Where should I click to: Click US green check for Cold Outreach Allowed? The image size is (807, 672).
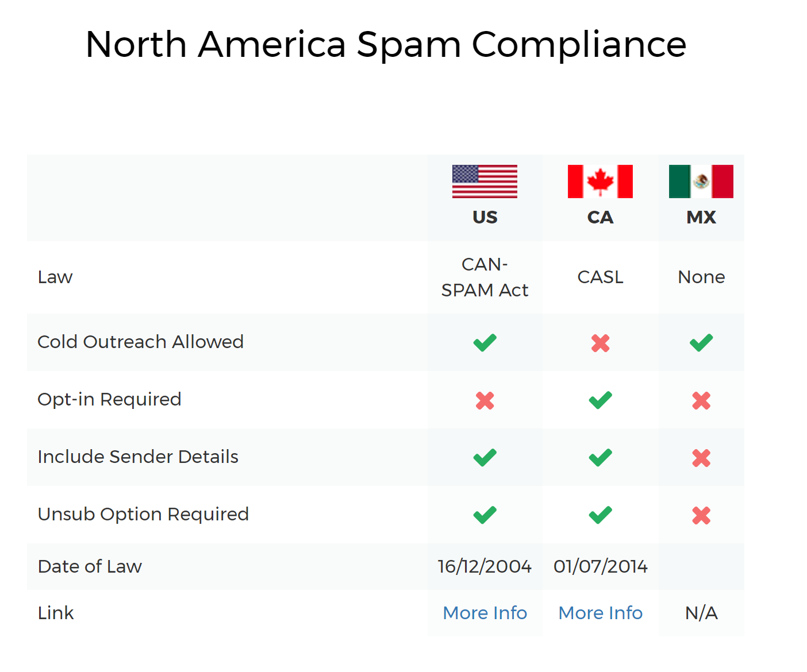[485, 343]
